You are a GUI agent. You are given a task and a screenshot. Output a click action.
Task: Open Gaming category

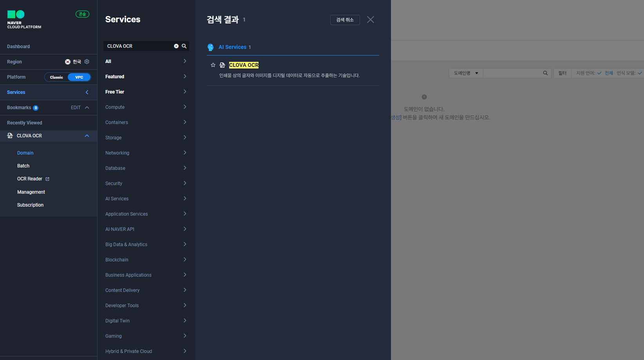coord(146,336)
